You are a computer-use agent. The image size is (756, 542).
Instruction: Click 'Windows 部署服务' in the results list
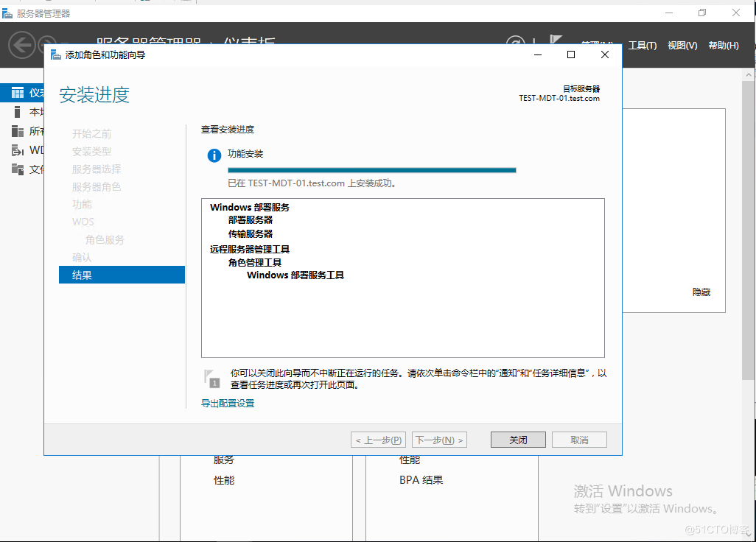250,207
